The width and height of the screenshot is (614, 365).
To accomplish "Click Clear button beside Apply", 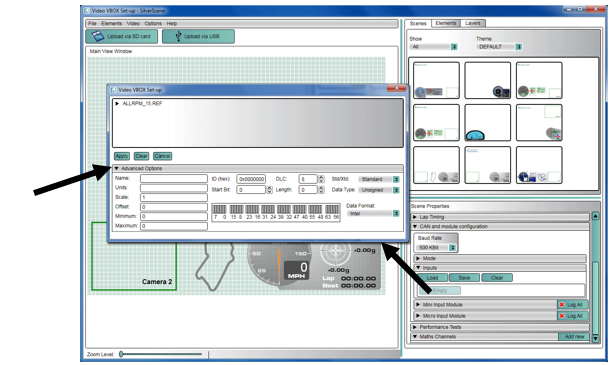I will pyautogui.click(x=141, y=156).
